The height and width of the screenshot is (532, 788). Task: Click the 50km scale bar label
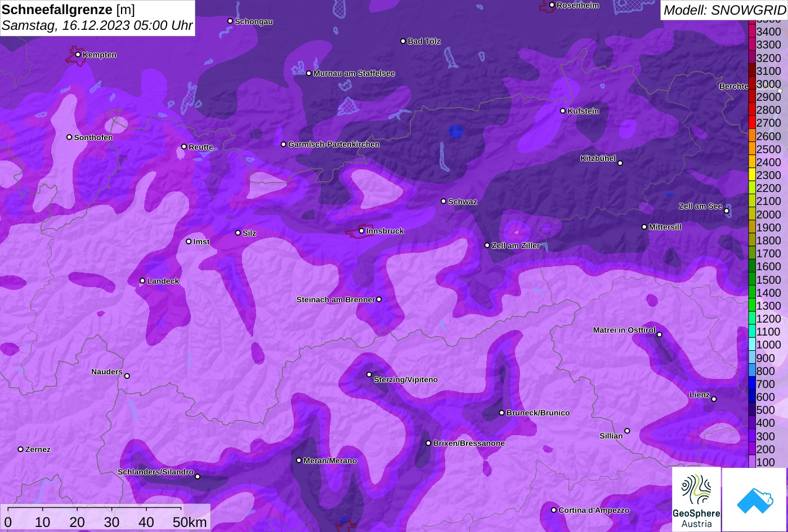190,522
